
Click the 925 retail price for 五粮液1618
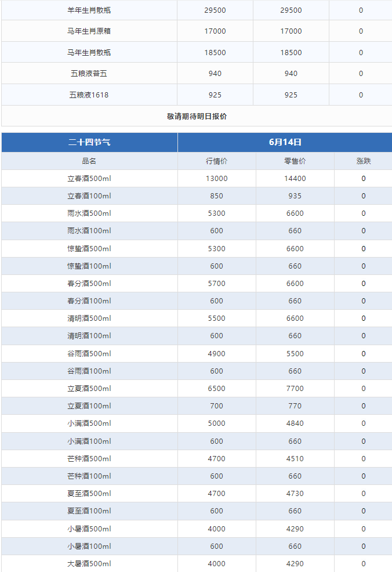pos(291,95)
